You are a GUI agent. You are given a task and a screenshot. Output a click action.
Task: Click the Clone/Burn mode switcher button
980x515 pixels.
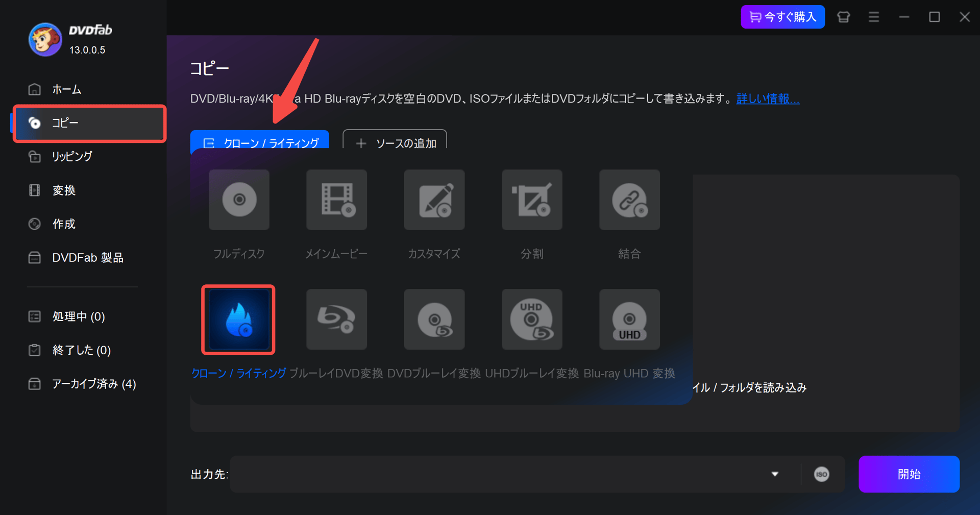(x=260, y=139)
